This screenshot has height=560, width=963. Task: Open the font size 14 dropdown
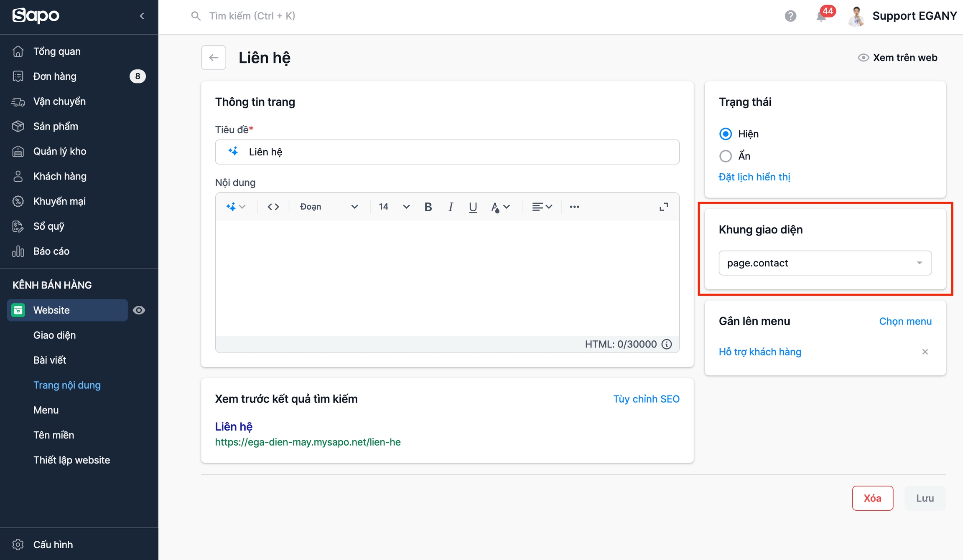[393, 207]
